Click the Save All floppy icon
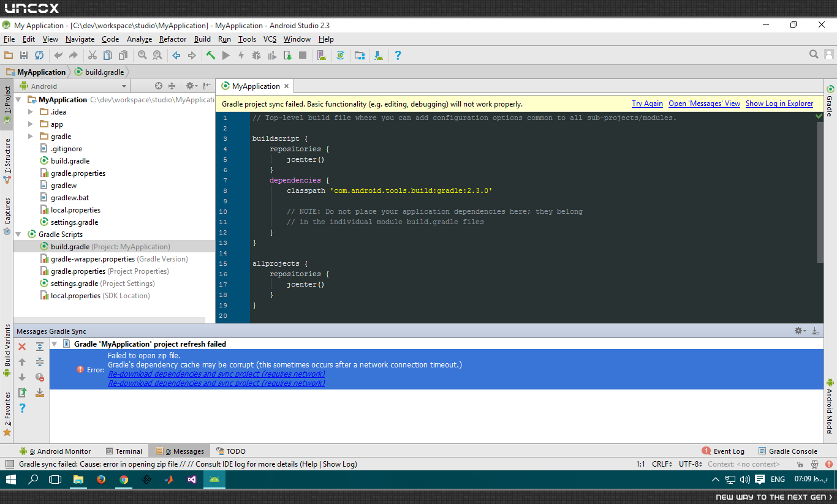The height and width of the screenshot is (504, 837). [x=24, y=55]
